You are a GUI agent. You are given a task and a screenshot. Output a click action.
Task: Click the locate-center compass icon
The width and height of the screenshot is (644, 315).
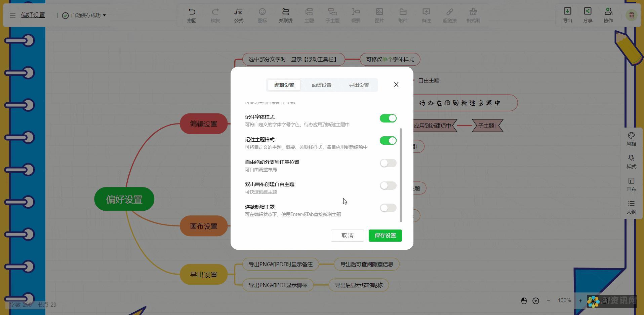[x=536, y=301]
